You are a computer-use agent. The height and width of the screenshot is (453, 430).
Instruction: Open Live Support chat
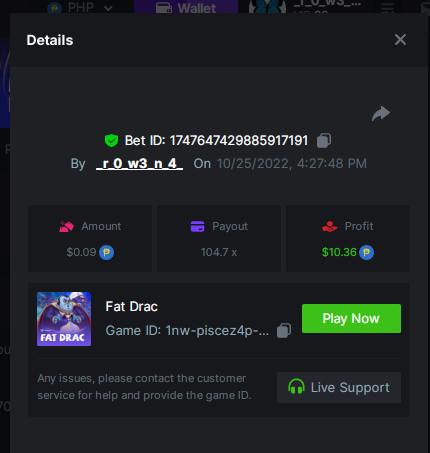coord(339,387)
